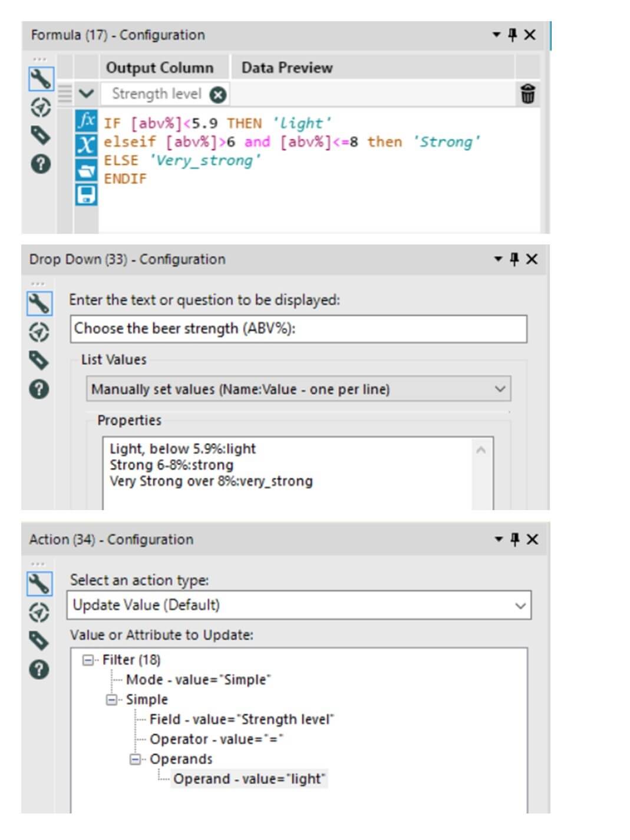
Task: Select the Operand value light tree node
Action: (249, 779)
